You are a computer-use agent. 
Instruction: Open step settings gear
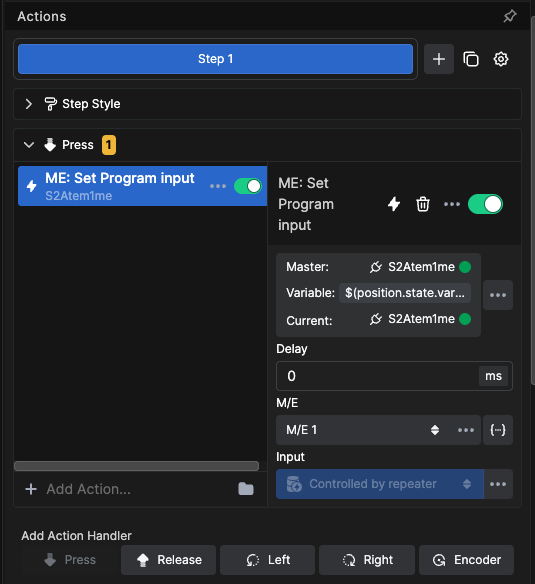tap(501, 59)
